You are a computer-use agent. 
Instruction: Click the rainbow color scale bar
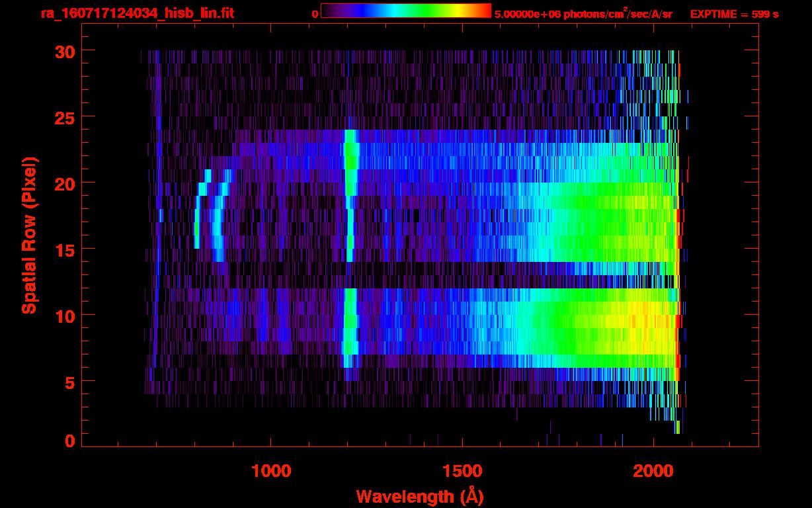(x=406, y=11)
